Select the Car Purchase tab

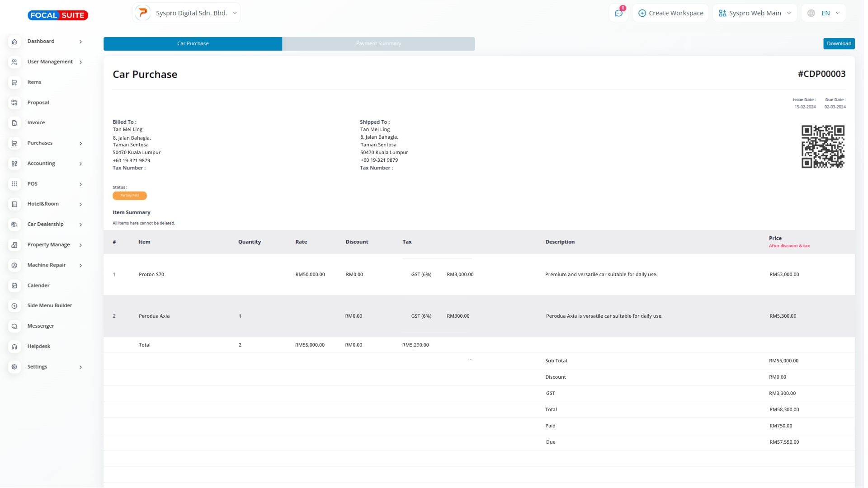click(x=193, y=44)
